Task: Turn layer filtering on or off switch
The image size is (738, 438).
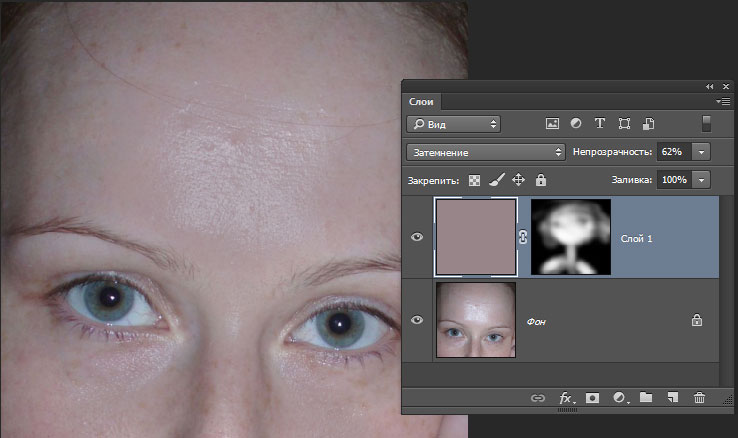Action: pyautogui.click(x=706, y=124)
